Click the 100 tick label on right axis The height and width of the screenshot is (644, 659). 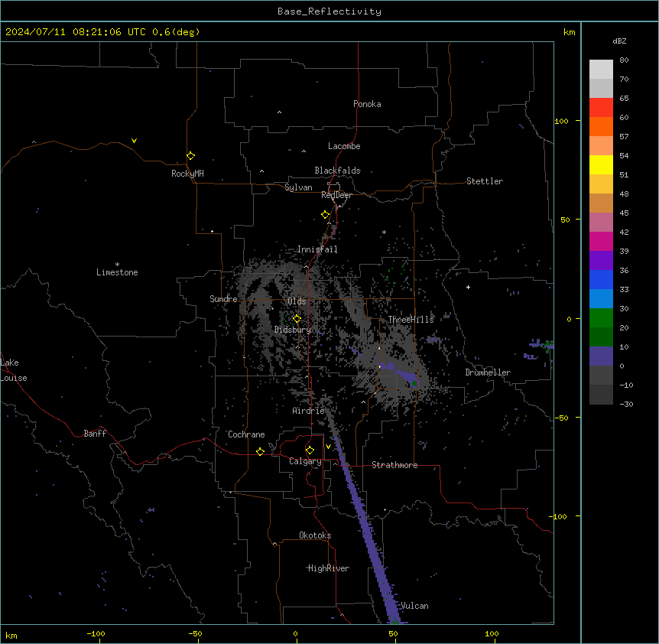click(561, 121)
